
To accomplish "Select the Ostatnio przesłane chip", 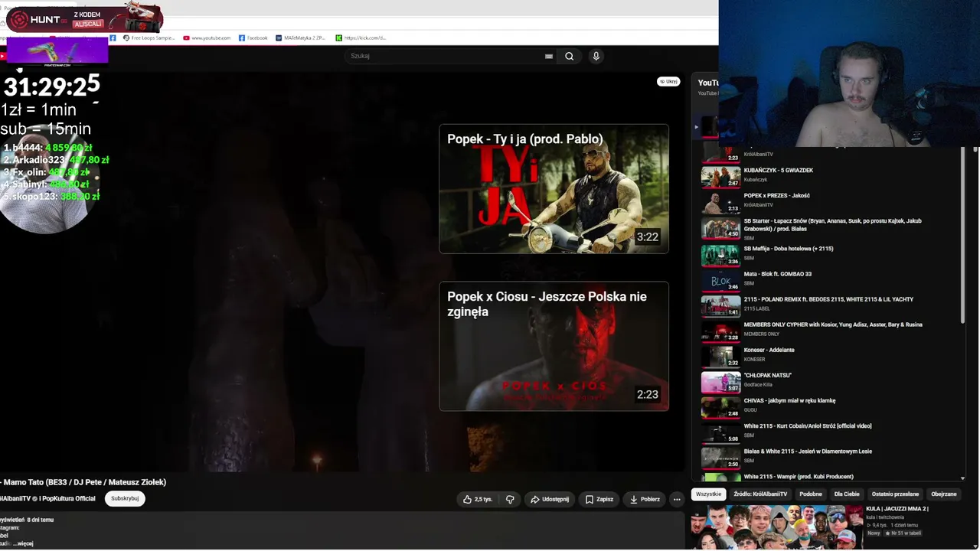I will click(x=895, y=494).
